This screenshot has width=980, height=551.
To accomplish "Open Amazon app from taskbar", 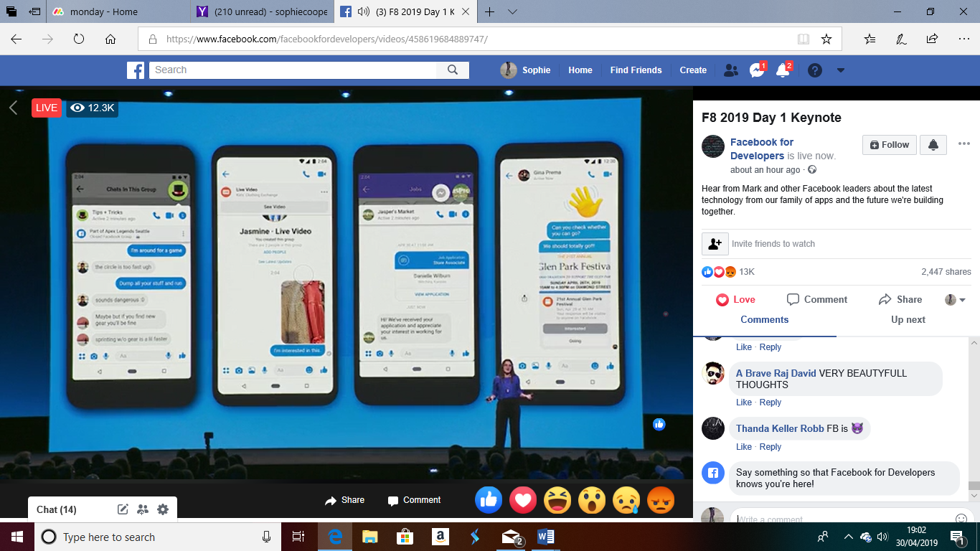I will pos(440,537).
